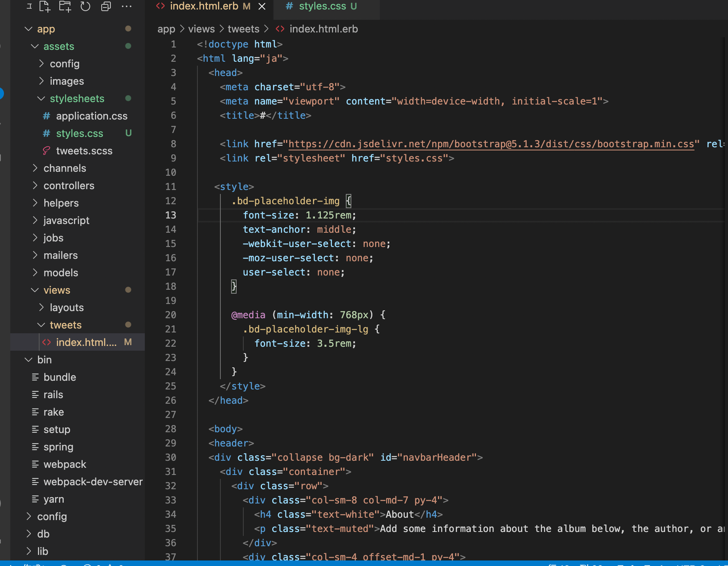Collapse the views folder
Image resolution: width=728 pixels, height=566 pixels.
[35, 290]
